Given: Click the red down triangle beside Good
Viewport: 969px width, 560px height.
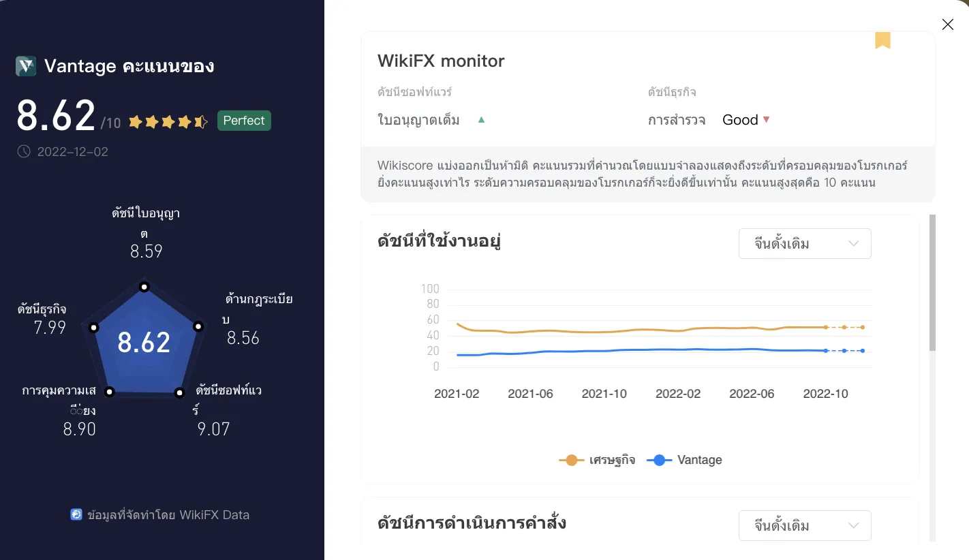Looking at the screenshot, I should pos(766,120).
